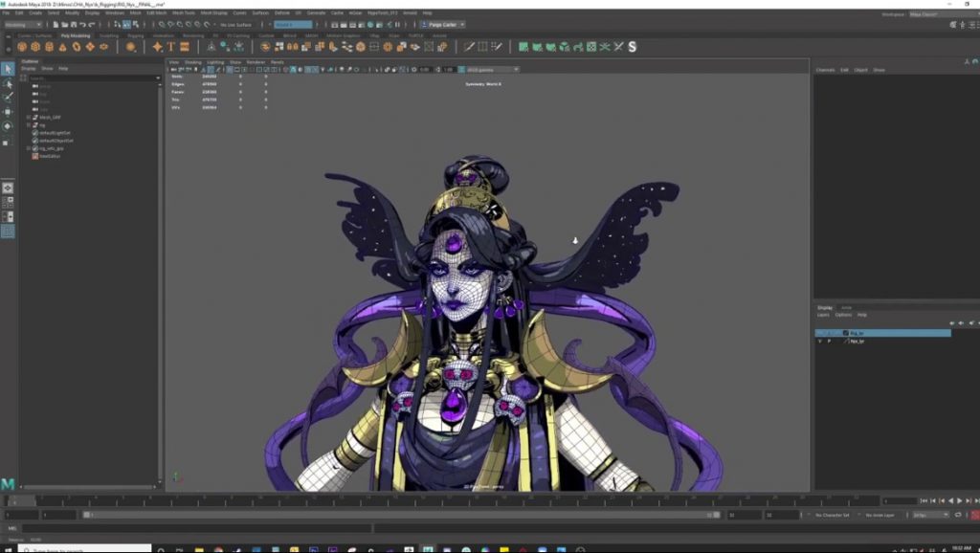The width and height of the screenshot is (980, 553).
Task: Switch to the Sculpting shelf tab
Action: pos(109,35)
